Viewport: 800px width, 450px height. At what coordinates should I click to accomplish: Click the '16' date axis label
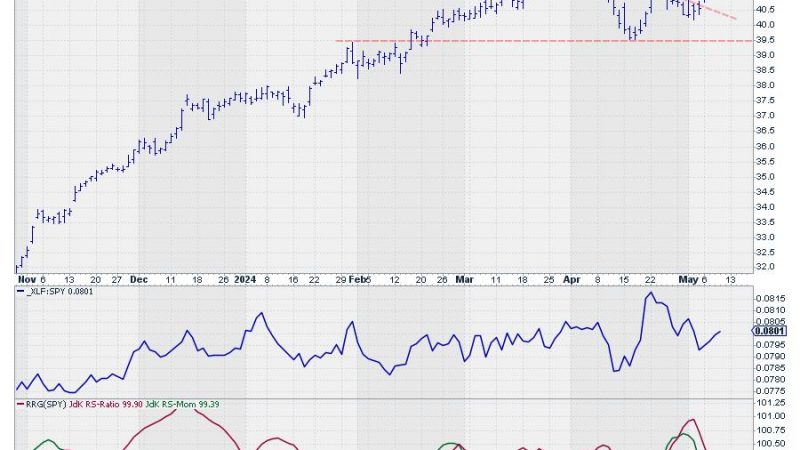pyautogui.click(x=293, y=280)
